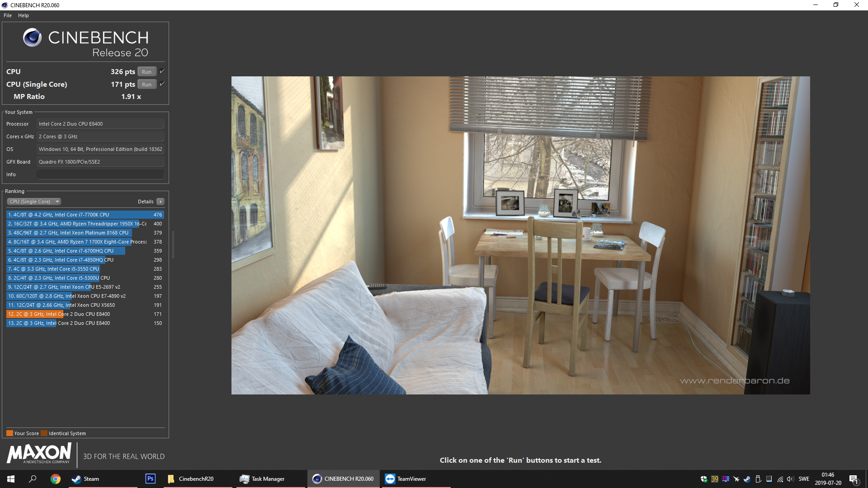Open Photoshop from the taskbar

[x=150, y=479]
